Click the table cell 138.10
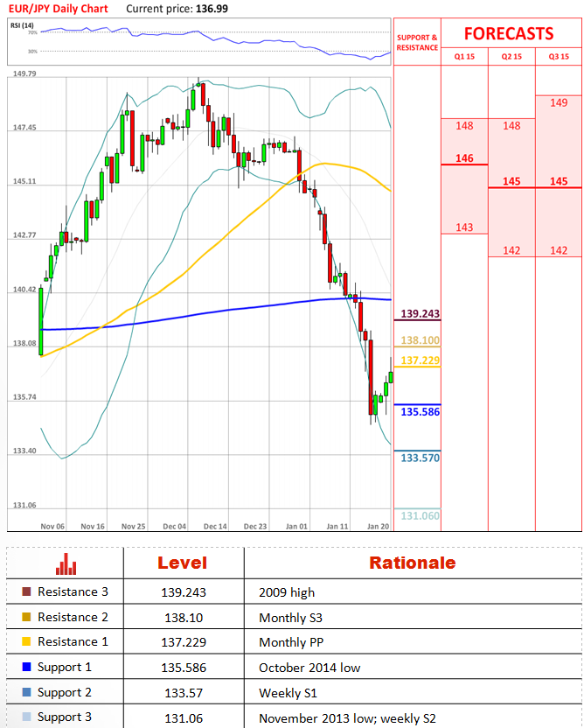Screen dimensions: 584x728 [184, 618]
